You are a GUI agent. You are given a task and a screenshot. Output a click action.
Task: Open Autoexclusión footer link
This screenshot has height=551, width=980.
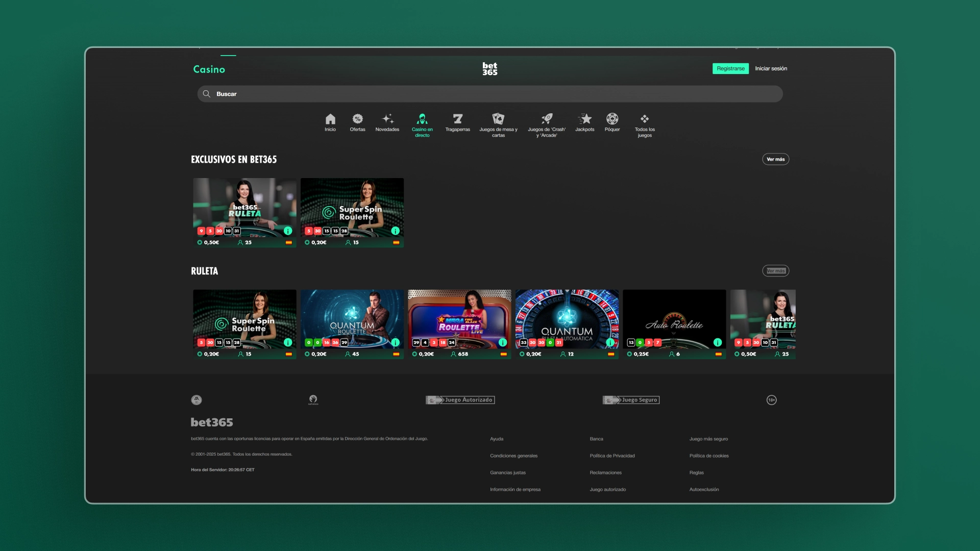click(704, 489)
